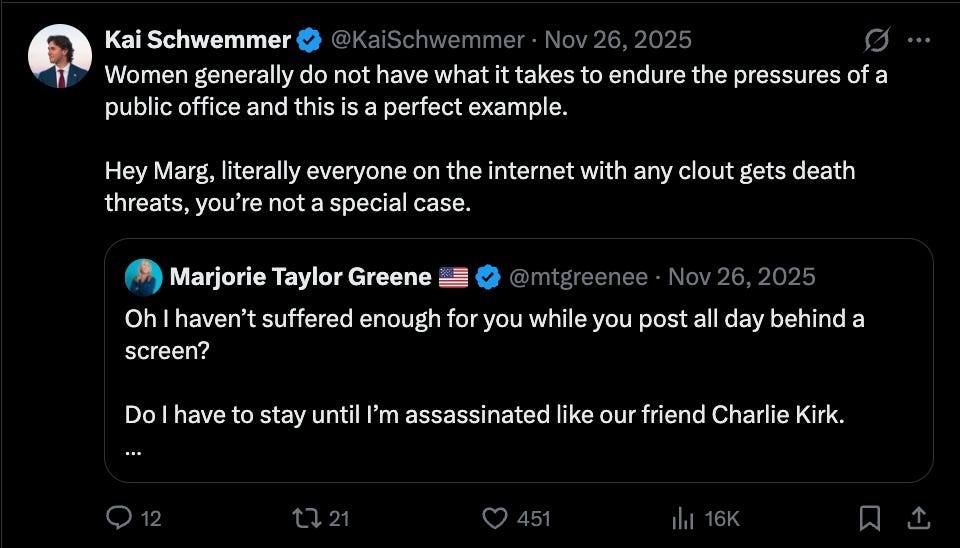Open view analytics showing 16K views
This screenshot has height=548, width=960.
pos(683,518)
